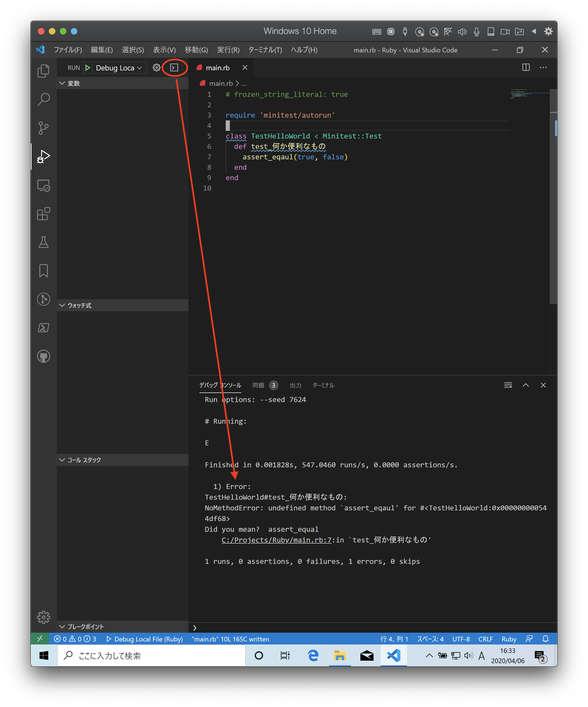Maximize the bottom panel size

click(525, 385)
